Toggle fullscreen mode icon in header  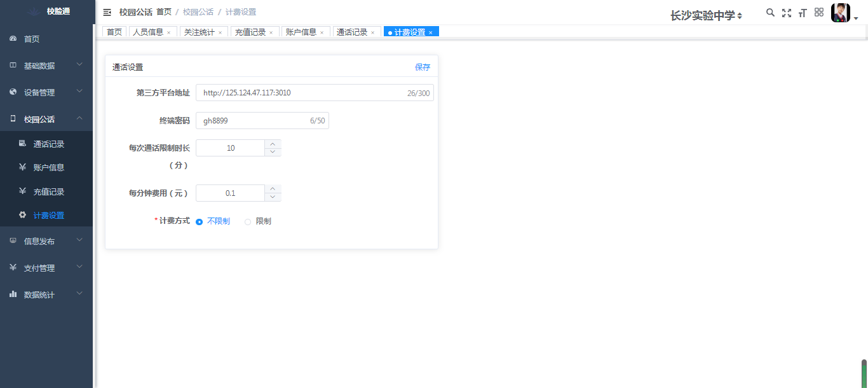coord(787,13)
